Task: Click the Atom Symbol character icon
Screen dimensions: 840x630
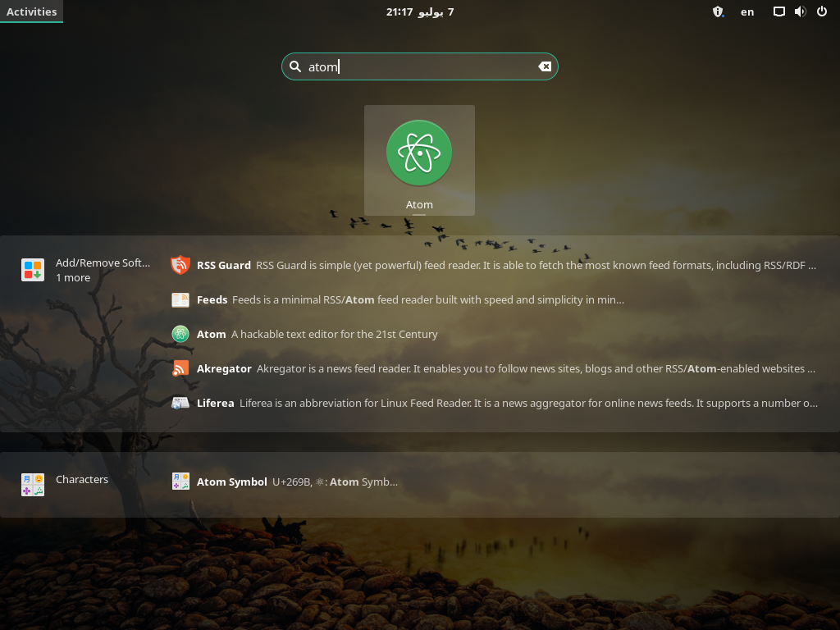Action: point(180,482)
